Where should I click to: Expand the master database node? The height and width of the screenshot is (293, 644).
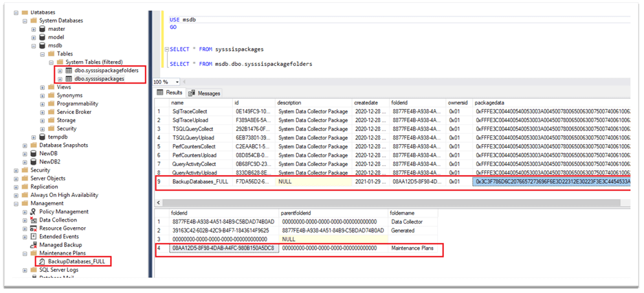[33, 29]
